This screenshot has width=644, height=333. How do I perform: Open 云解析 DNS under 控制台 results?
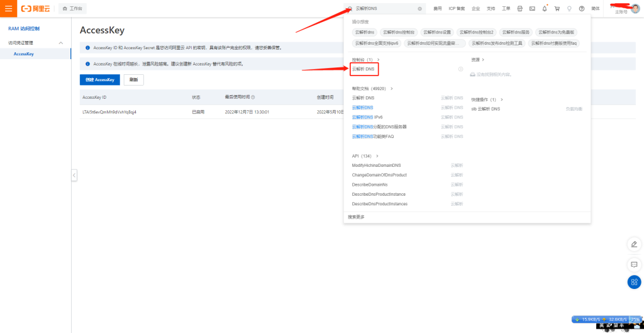(x=364, y=69)
